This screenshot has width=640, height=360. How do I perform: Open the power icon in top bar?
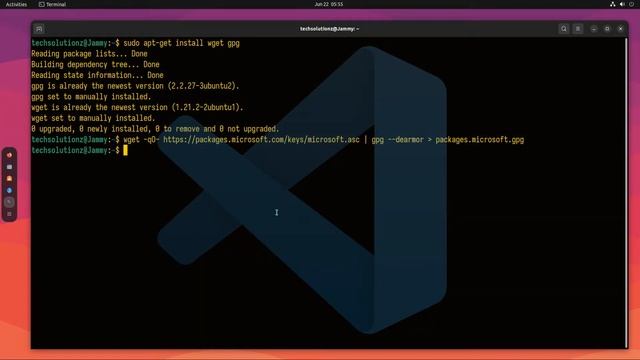click(x=632, y=4)
